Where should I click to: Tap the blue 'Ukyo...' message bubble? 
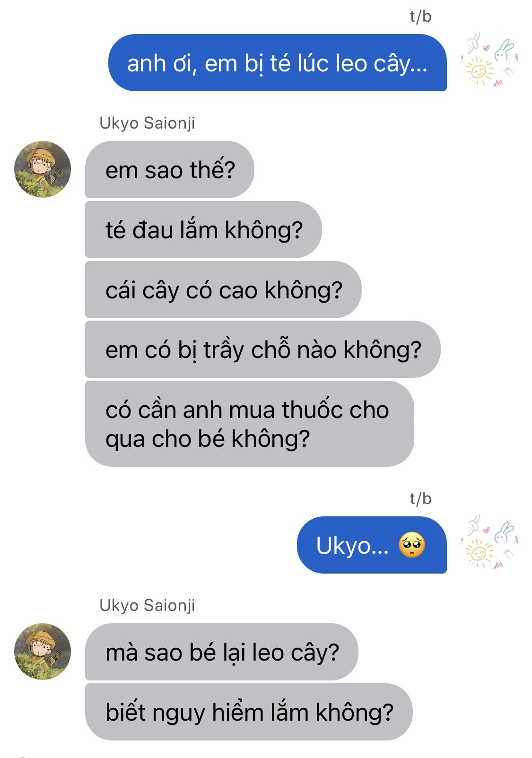point(372,545)
